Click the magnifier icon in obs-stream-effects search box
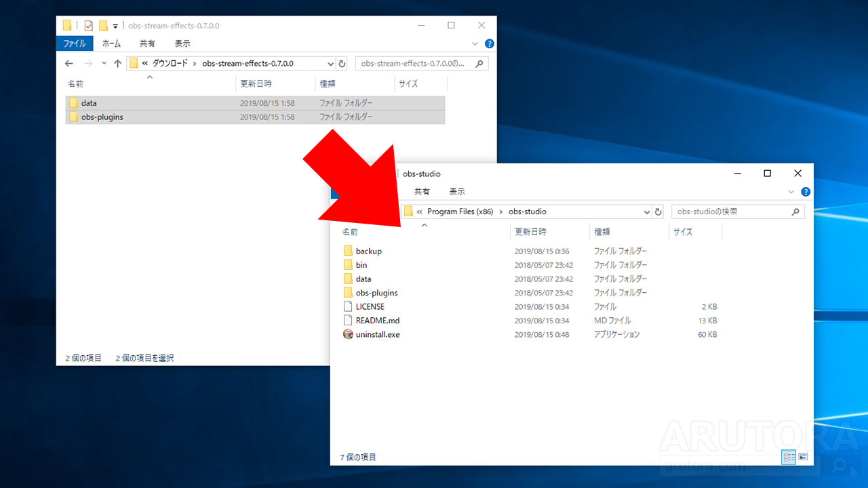This screenshot has width=868, height=488. click(479, 64)
